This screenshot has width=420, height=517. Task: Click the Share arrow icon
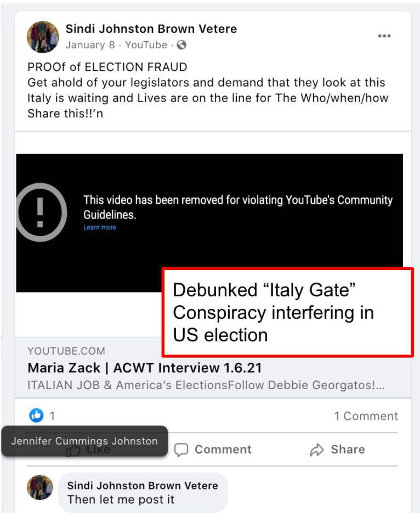tap(317, 450)
